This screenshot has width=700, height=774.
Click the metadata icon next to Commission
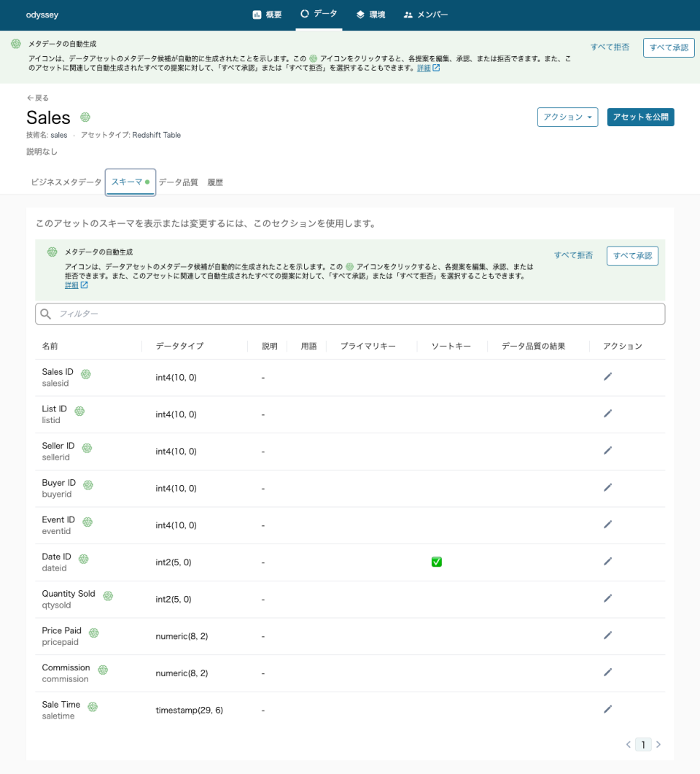[101, 668]
